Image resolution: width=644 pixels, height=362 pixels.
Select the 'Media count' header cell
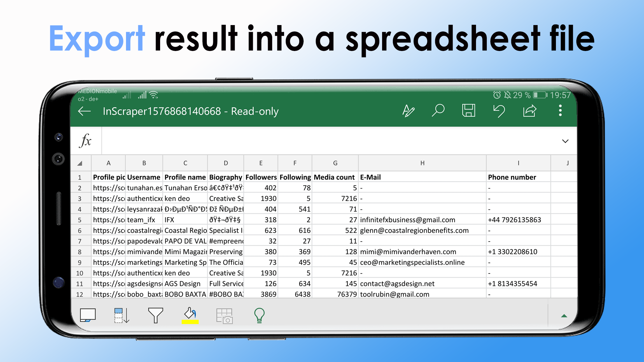[335, 177]
